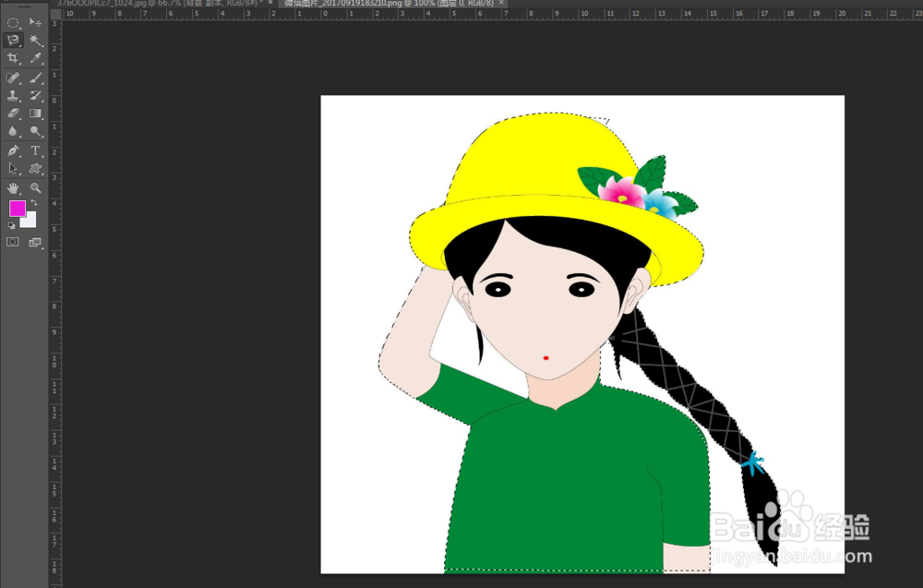The height and width of the screenshot is (588, 923).
Task: Click the ruler origin corner box
Action: (55, 14)
